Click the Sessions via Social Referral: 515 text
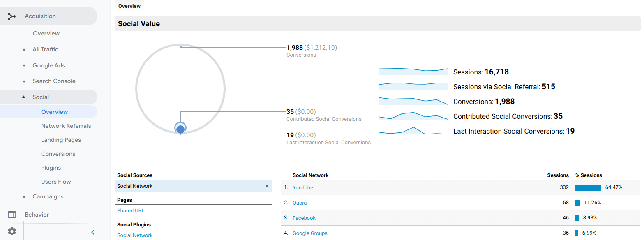 [504, 87]
